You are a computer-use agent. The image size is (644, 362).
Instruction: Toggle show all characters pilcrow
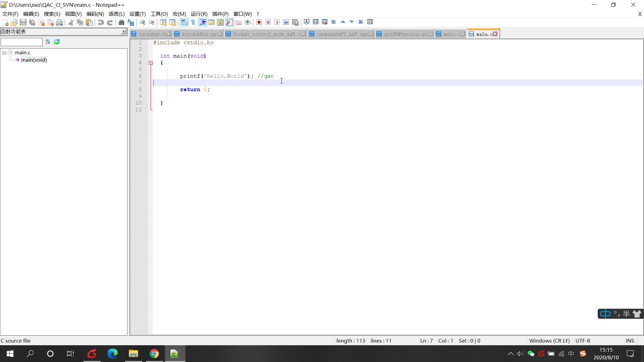click(193, 22)
